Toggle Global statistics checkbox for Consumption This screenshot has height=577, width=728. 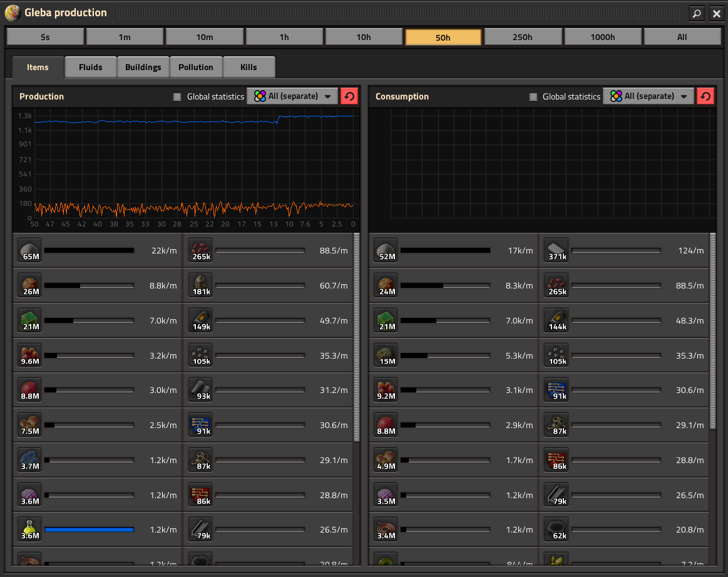click(x=533, y=97)
